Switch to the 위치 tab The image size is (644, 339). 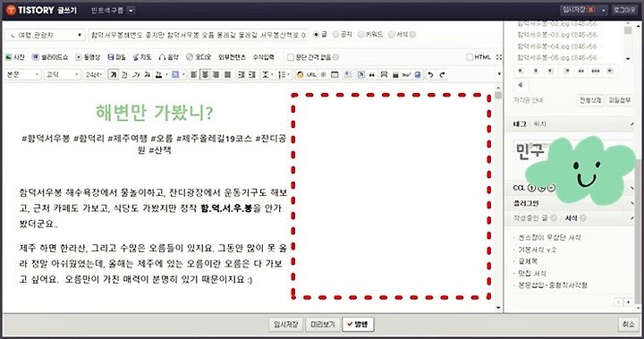pos(539,123)
